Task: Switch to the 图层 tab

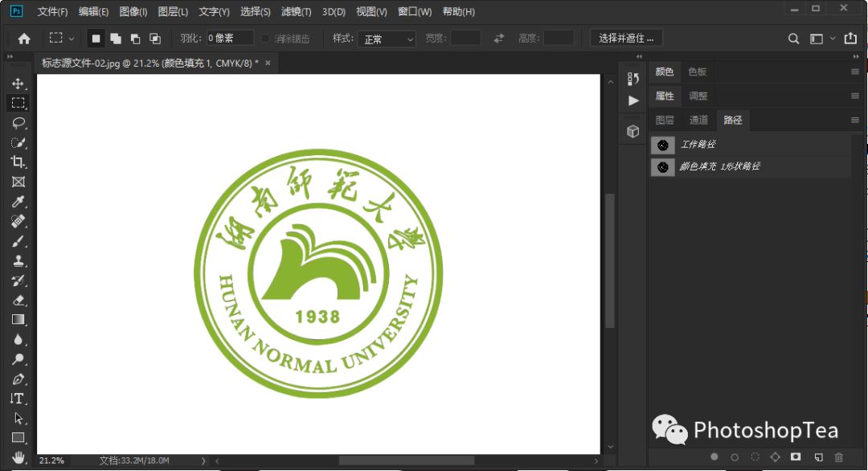Action: point(665,120)
